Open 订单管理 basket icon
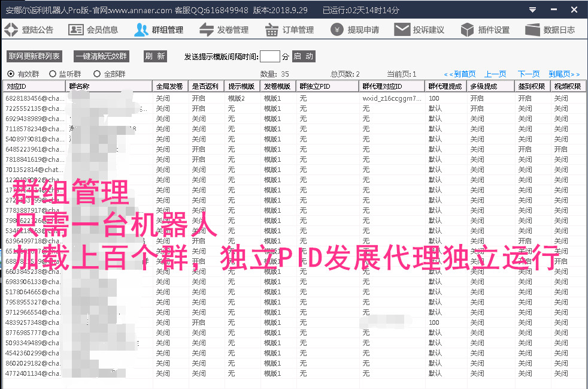 tap(271, 29)
